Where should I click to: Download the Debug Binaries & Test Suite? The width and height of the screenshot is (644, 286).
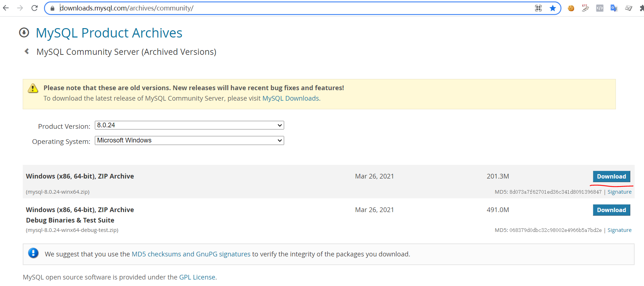point(611,210)
